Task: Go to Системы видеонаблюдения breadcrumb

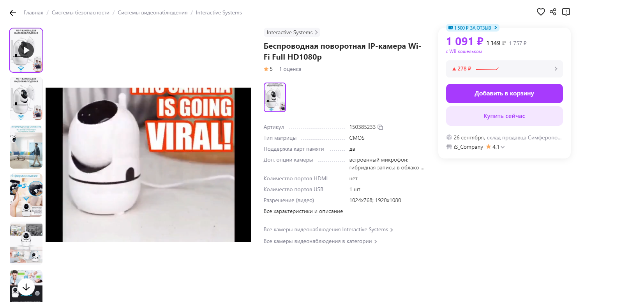Action: click(153, 13)
